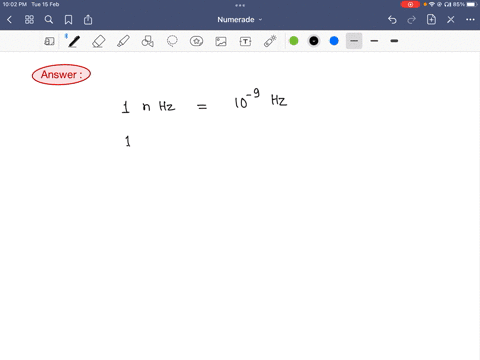Tap the three-dot multitasking indicator
The width and height of the screenshot is (480, 360).
pos(240,5)
